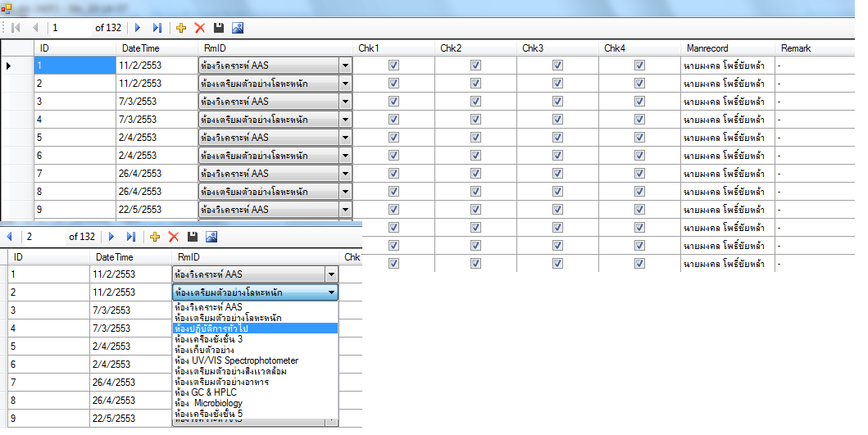This screenshot has width=868, height=435.
Task: Click Manrecord column header
Action: coord(728,48)
